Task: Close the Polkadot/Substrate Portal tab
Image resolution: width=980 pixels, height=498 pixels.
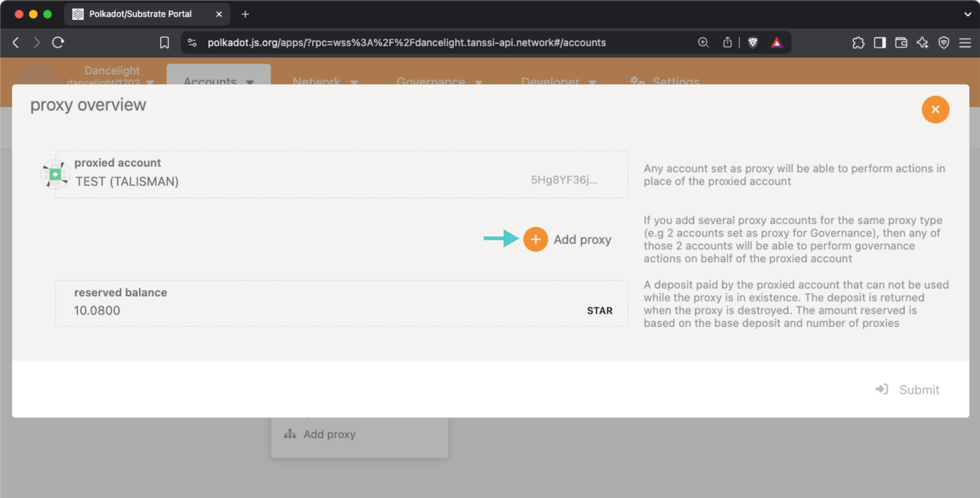Action: click(x=219, y=15)
